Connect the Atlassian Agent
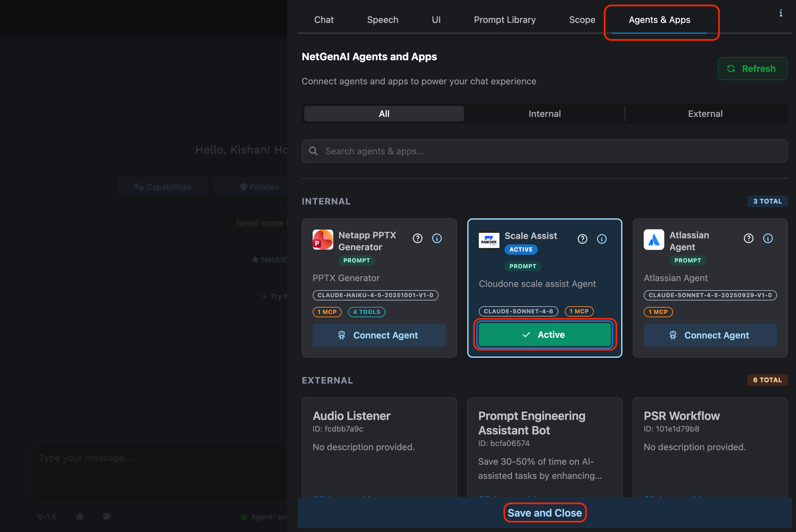The height and width of the screenshot is (532, 796). point(710,335)
